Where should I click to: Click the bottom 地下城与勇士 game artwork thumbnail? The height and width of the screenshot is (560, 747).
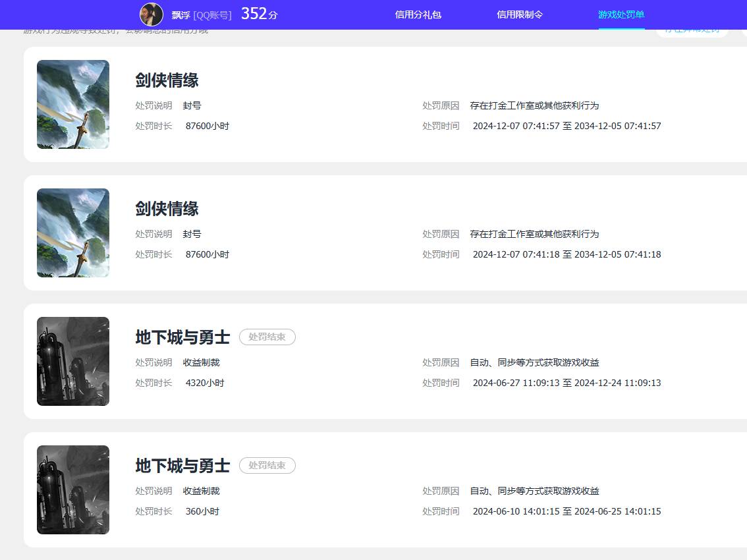(x=72, y=490)
